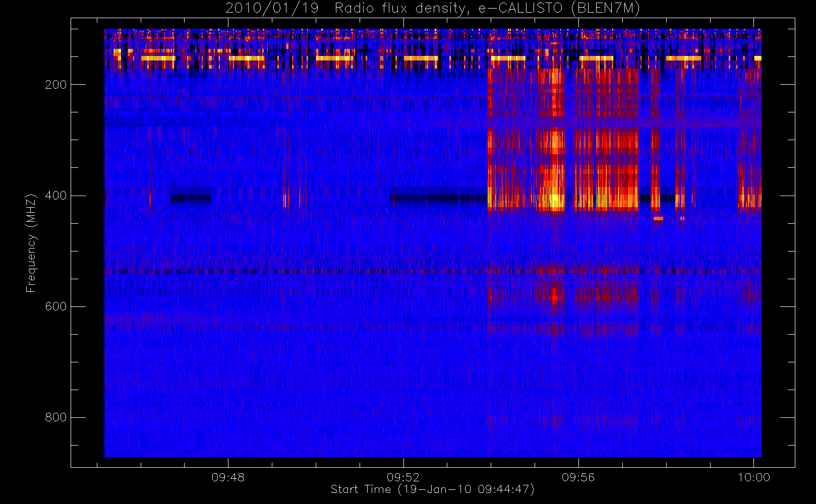The image size is (816, 504).
Task: Click the 600 frequency axis label
Action: click(55, 306)
